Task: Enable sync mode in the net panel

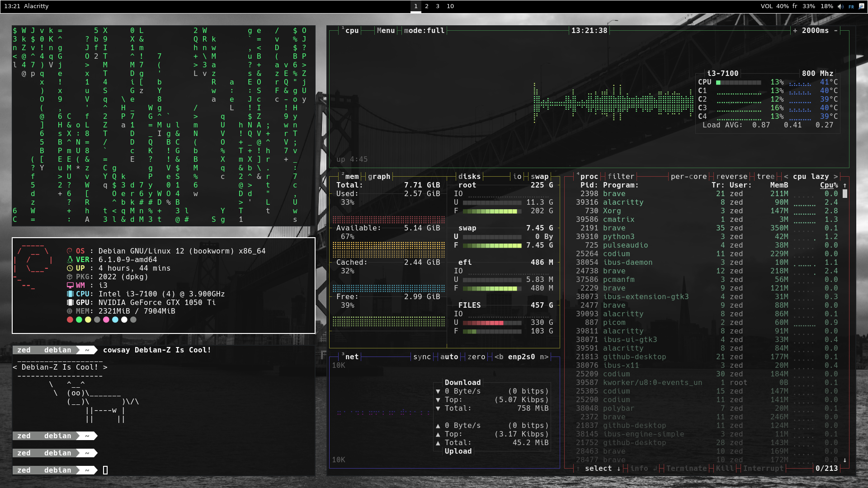Action: (422, 357)
